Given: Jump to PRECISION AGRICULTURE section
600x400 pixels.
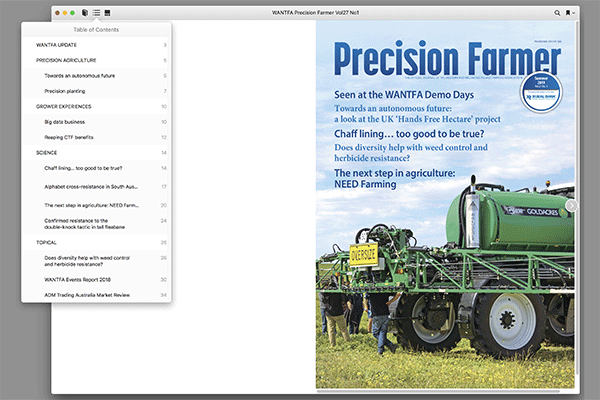Looking at the screenshot, I should click(x=66, y=61).
